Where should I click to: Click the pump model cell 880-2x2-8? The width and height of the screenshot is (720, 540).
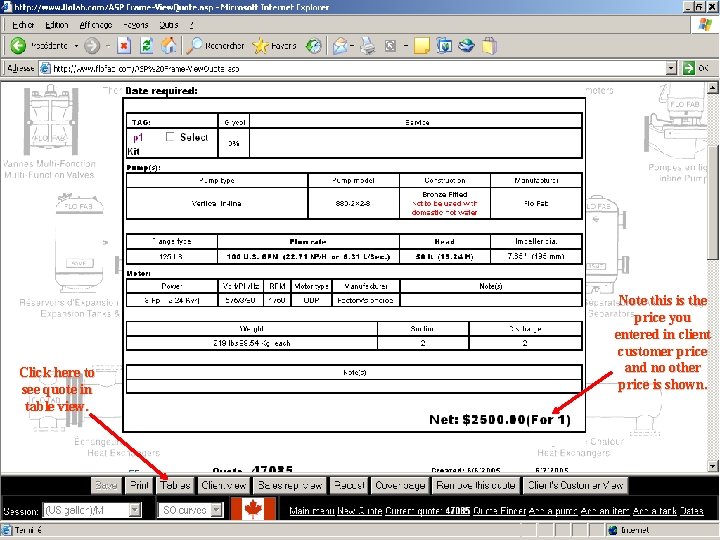point(353,203)
